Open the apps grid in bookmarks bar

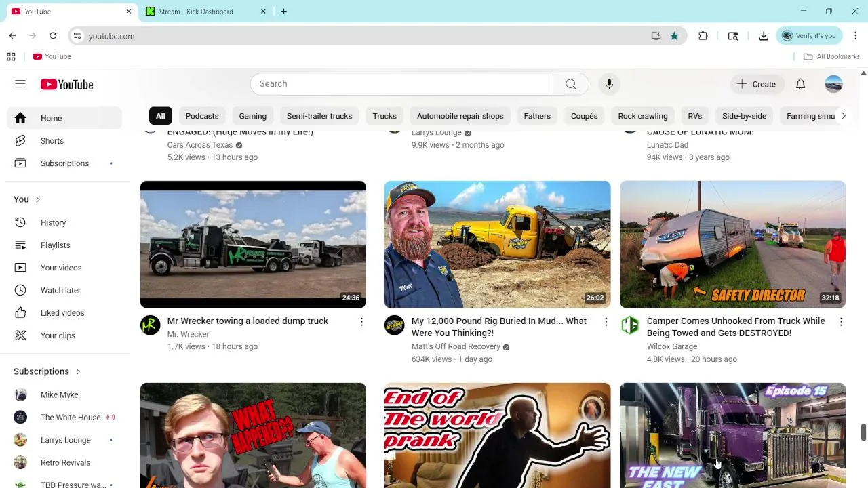[11, 56]
